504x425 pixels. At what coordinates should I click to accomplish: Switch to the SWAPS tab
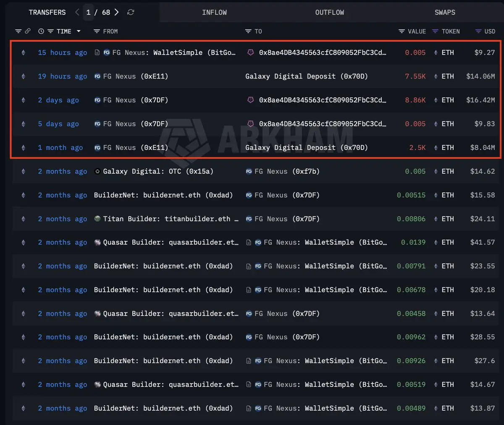[x=445, y=12]
